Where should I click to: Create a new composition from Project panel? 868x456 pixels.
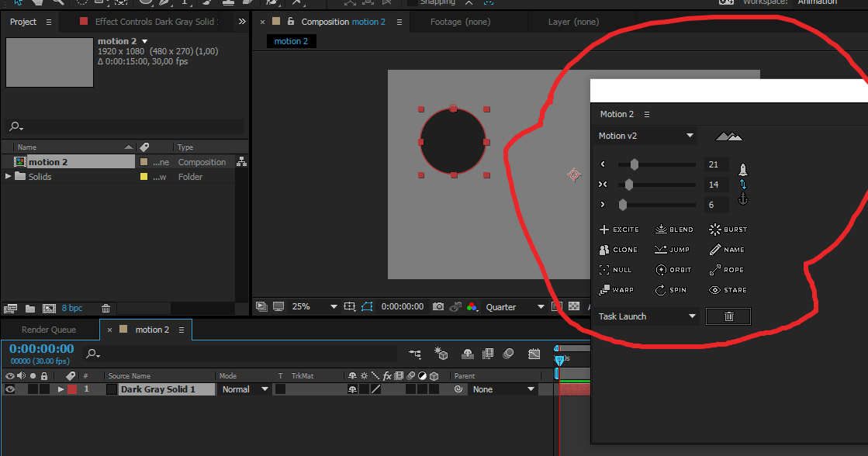50,308
